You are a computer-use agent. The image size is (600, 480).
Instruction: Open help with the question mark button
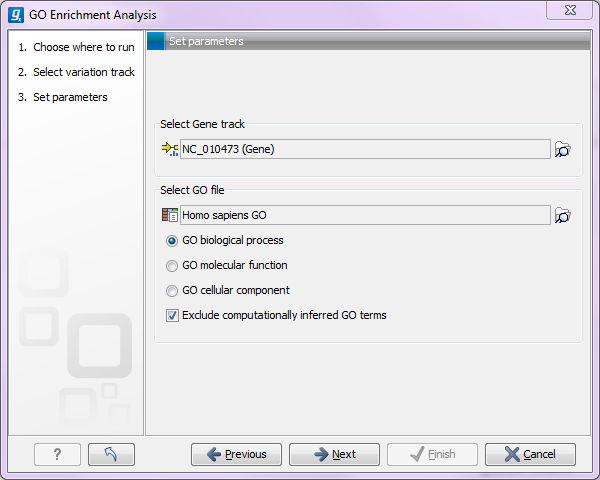pos(57,454)
